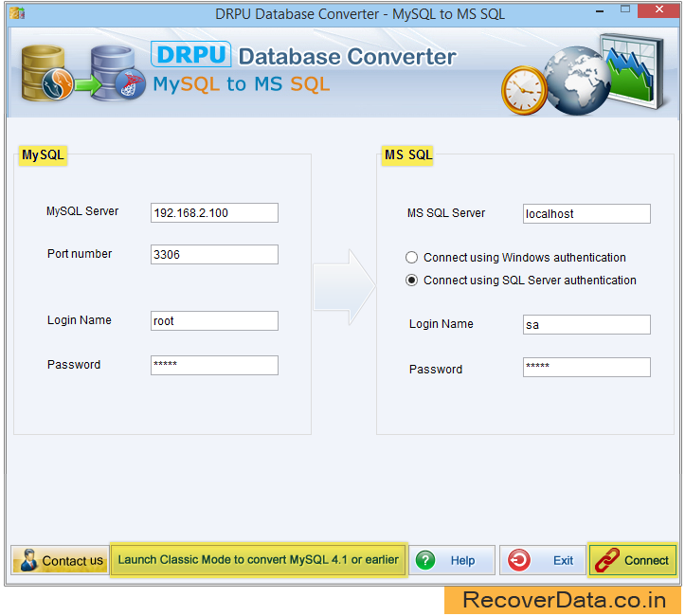Image resolution: width=685 pixels, height=616 pixels.
Task: Click the MySQL Server address field
Action: coord(214,213)
